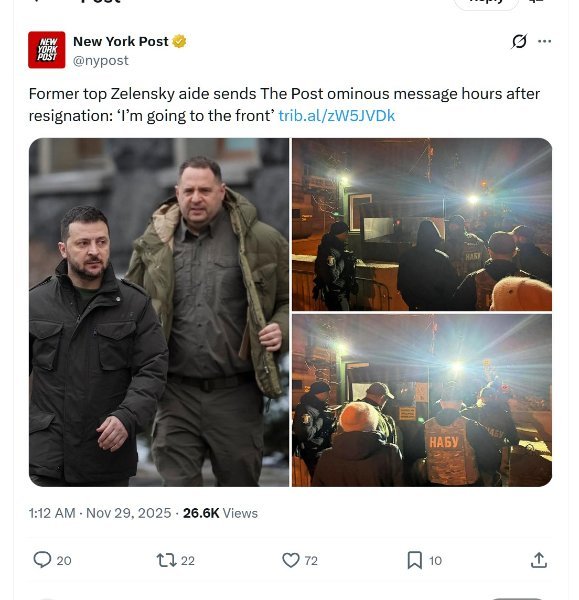Open the trib.al/zW5JVDk article link

tap(336, 116)
